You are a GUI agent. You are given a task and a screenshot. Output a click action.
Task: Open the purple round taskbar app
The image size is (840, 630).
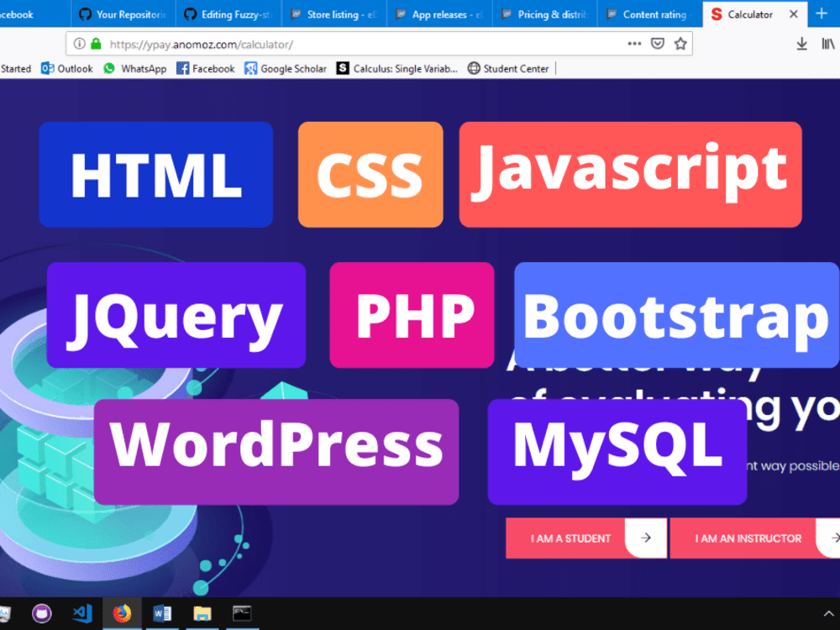click(42, 613)
